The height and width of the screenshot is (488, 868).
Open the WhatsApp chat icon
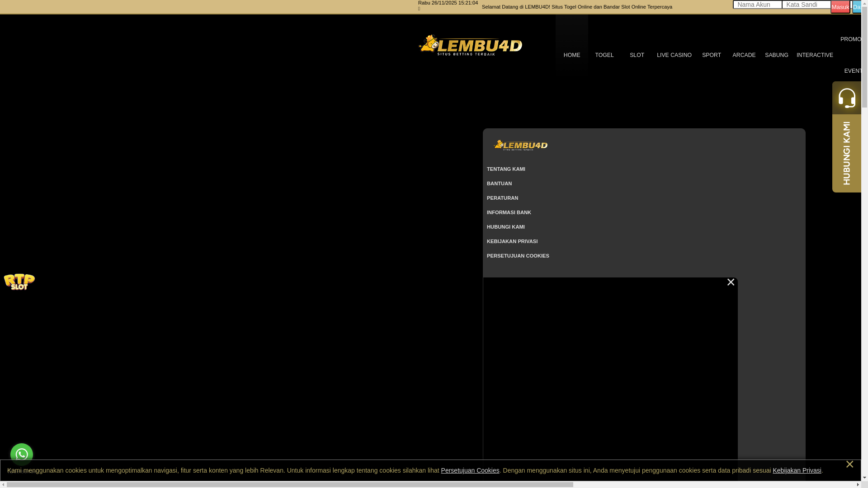pos(22,455)
